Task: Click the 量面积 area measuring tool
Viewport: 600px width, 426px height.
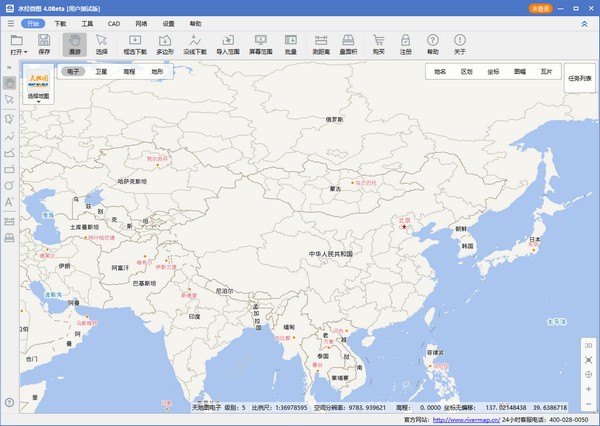Action: [x=351, y=43]
